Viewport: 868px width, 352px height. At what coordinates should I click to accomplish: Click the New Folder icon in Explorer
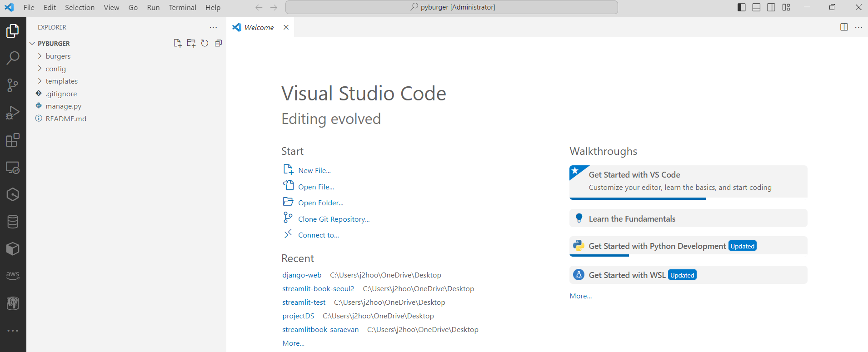pos(191,43)
